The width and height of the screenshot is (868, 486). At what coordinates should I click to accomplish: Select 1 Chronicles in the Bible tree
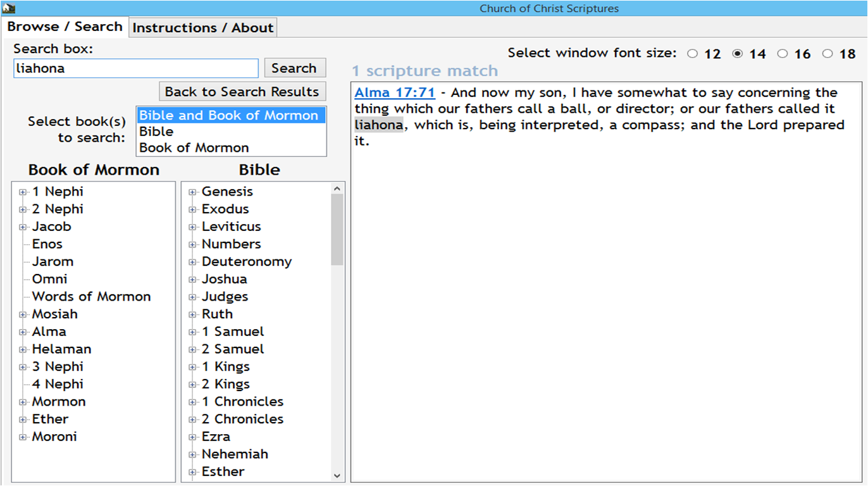pyautogui.click(x=242, y=402)
